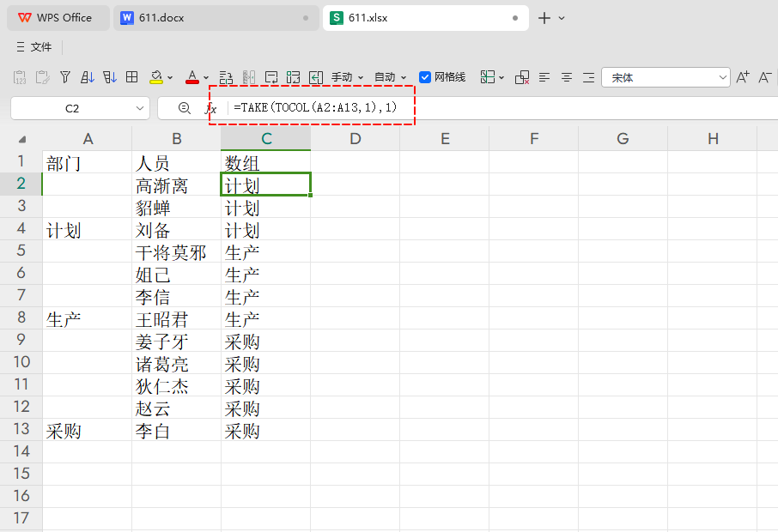778x532 pixels.
Task: Click cell B2 containing 高渐离
Action: pos(177,184)
